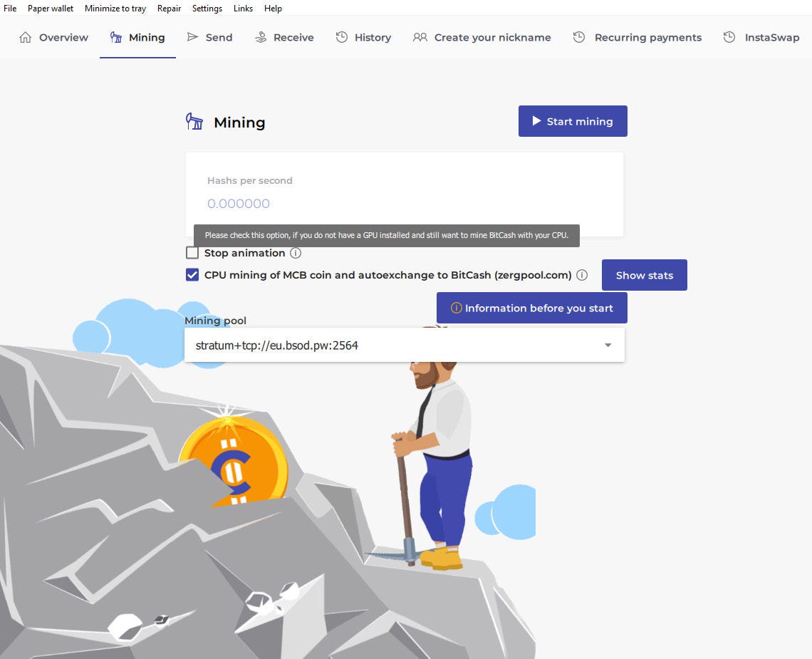812x659 pixels.
Task: Switch to the Send tab
Action: click(209, 37)
